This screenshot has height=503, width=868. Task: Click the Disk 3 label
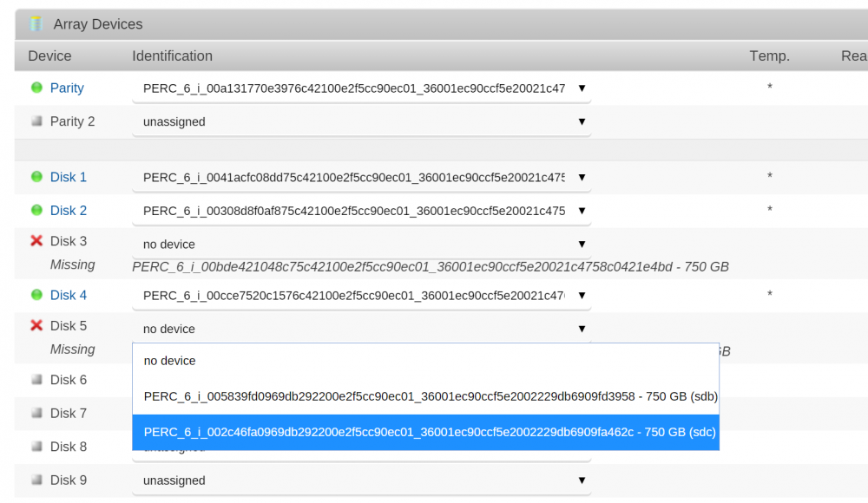click(x=68, y=241)
